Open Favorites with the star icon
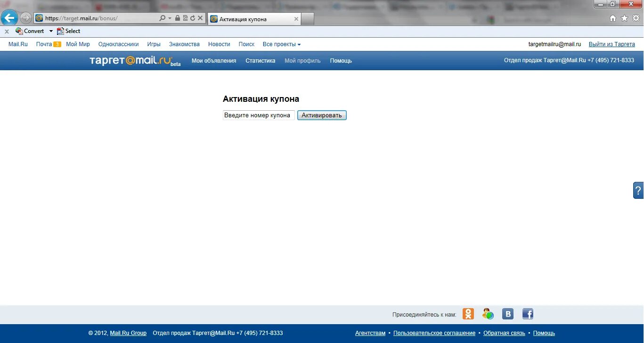644x343 pixels. (625, 18)
